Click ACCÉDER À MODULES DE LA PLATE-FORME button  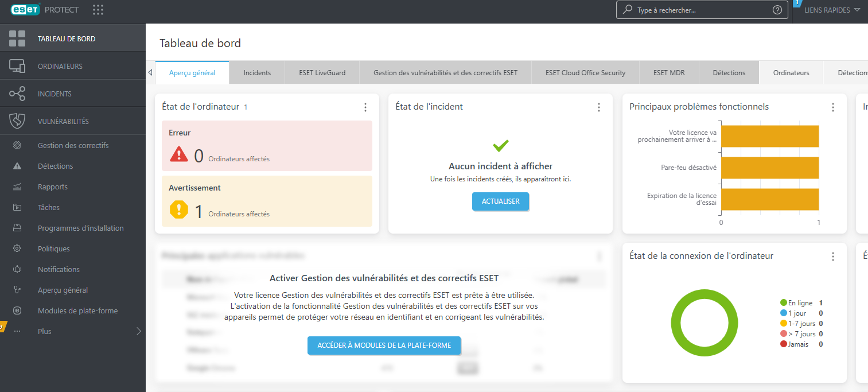coord(384,346)
